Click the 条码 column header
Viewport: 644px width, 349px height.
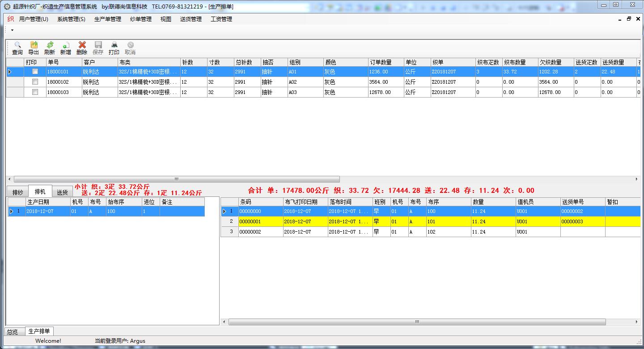[x=261, y=202]
